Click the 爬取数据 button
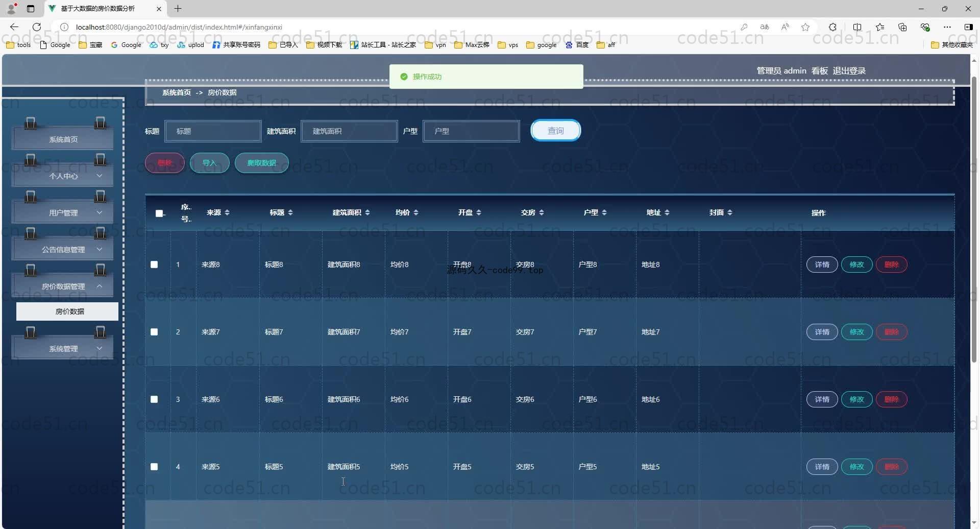 (262, 163)
